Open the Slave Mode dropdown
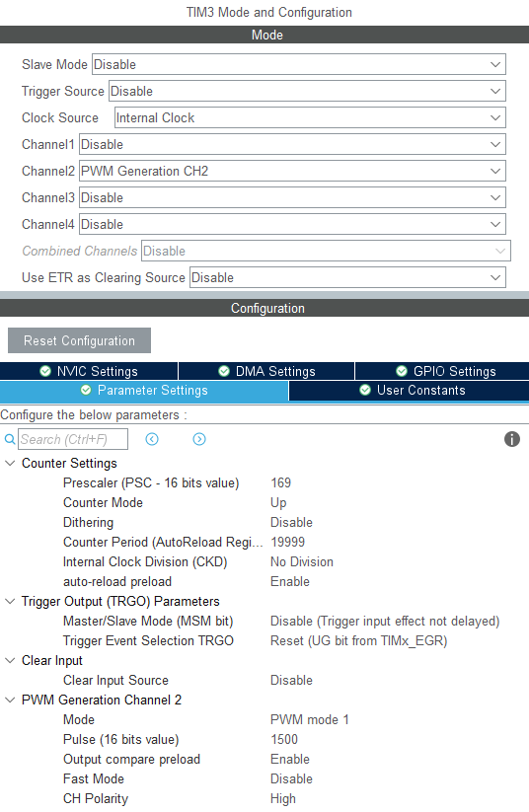Image resolution: width=529 pixels, height=812 pixels. click(x=298, y=64)
